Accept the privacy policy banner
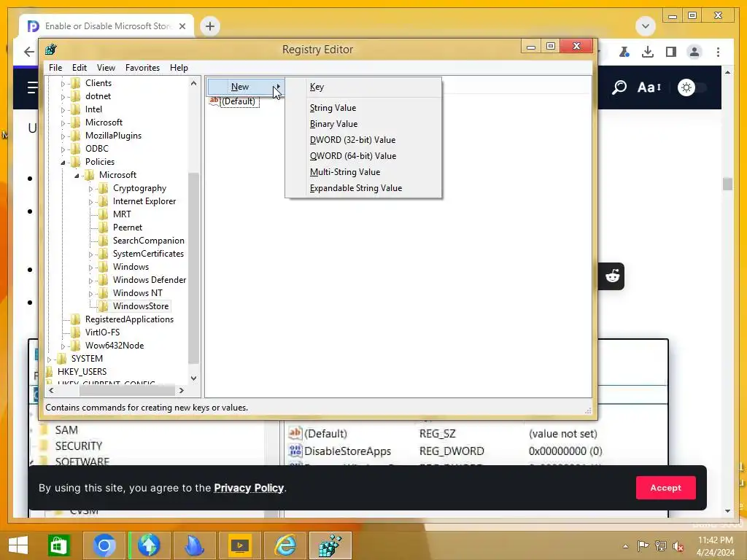 [665, 488]
